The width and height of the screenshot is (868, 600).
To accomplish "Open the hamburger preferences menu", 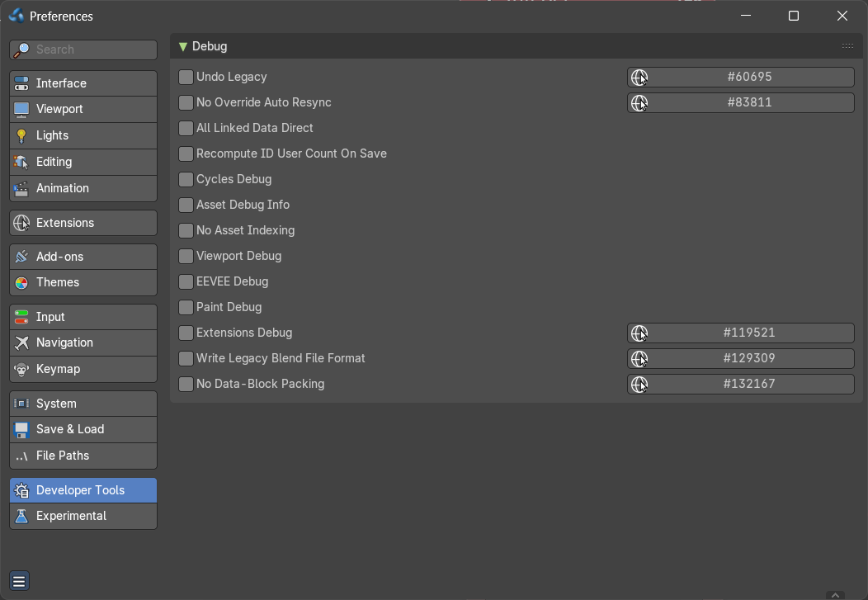I will click(x=19, y=581).
